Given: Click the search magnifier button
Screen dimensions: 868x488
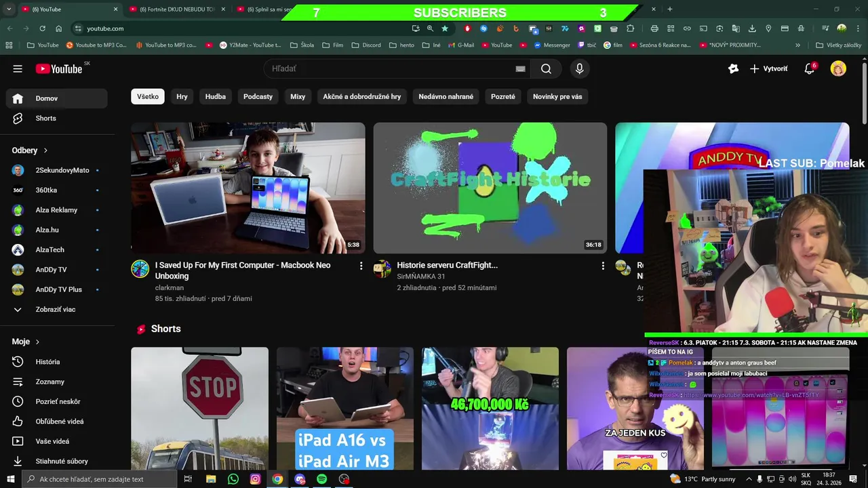Looking at the screenshot, I should point(546,68).
